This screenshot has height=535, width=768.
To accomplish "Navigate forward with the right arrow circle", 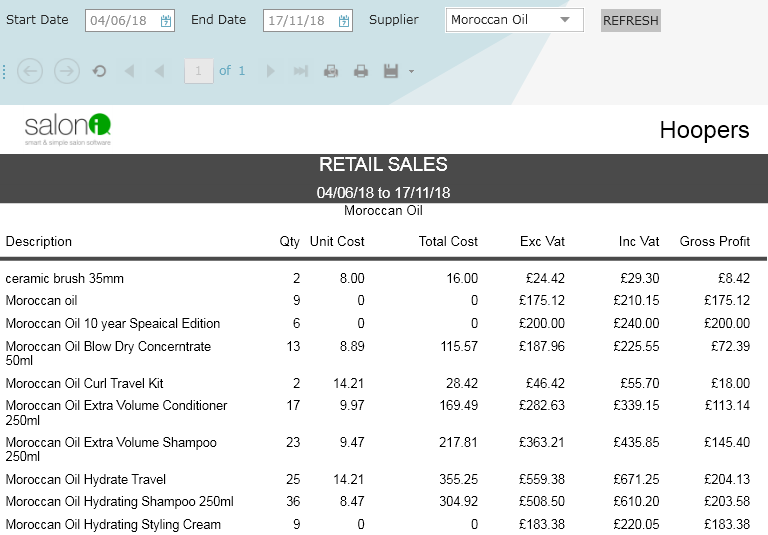I will click(x=67, y=71).
